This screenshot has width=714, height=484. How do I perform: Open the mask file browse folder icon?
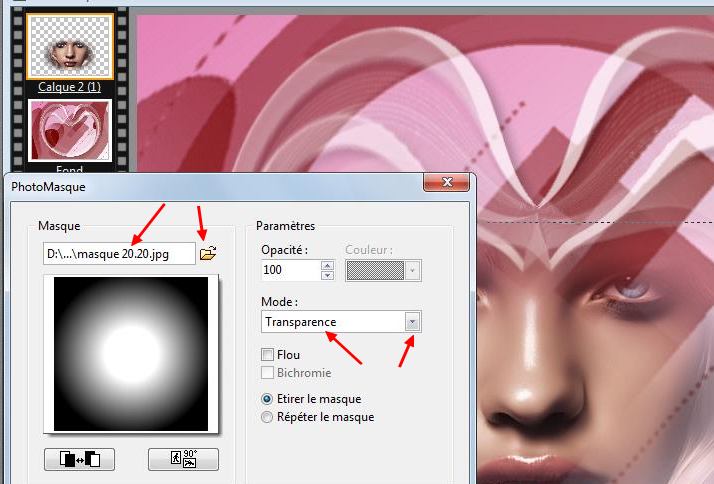[x=208, y=253]
